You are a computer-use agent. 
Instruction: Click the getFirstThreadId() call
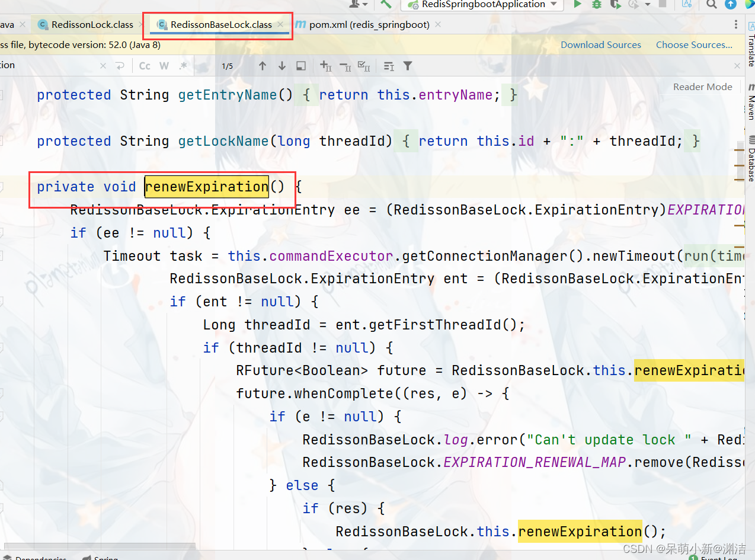pyautogui.click(x=447, y=325)
